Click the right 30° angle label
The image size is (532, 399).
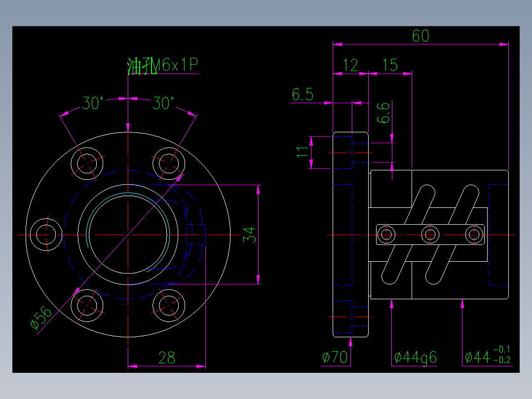[x=163, y=103]
